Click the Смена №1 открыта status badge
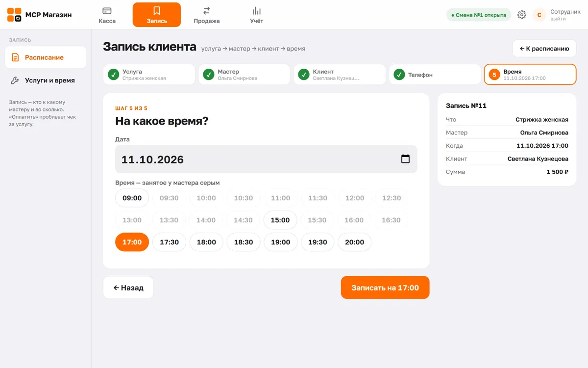The height and width of the screenshot is (368, 588). (479, 15)
